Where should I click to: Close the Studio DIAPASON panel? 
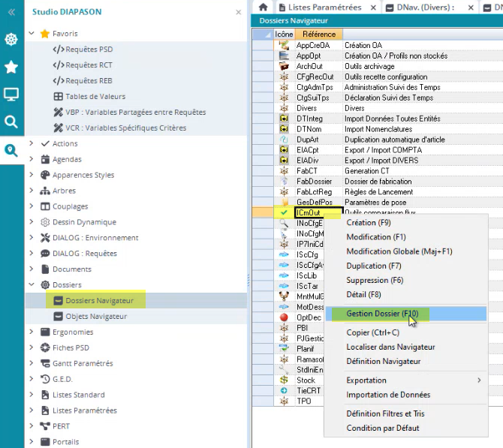point(238,13)
